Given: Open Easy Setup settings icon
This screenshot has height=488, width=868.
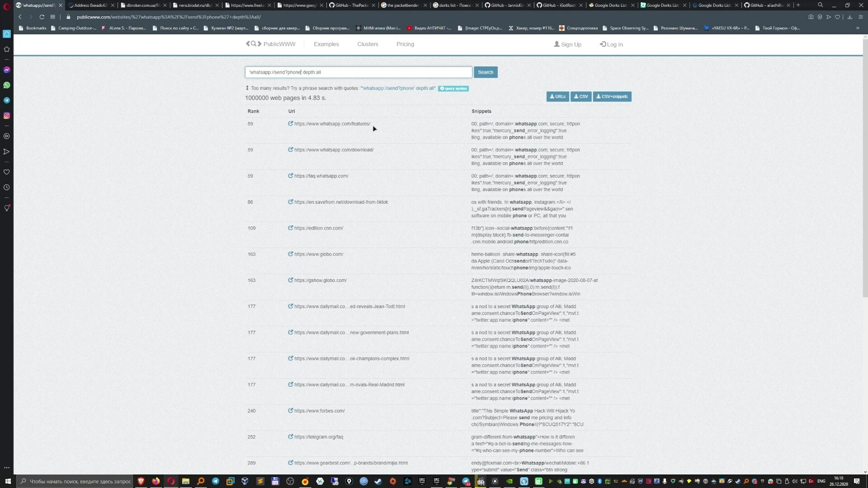Looking at the screenshot, I should 861,17.
